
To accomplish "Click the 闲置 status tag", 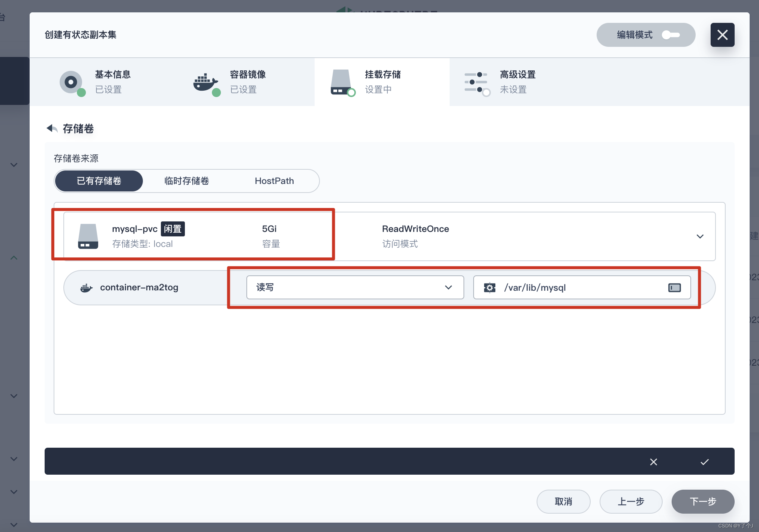I will (173, 229).
